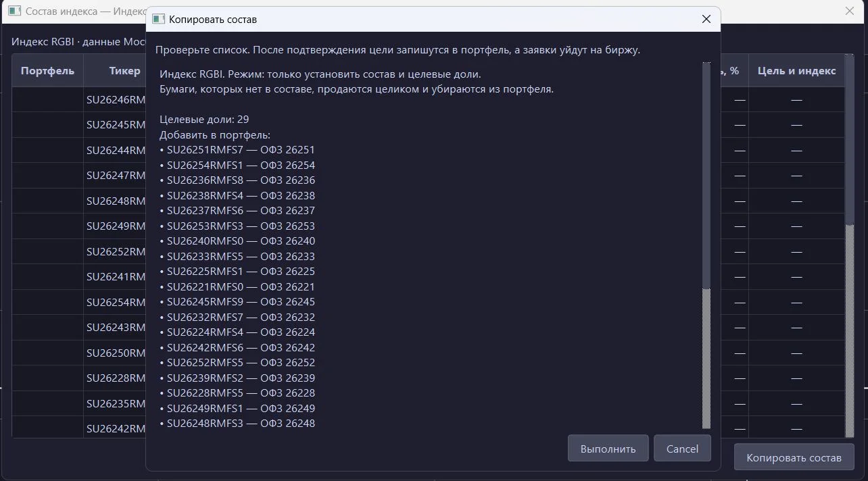
Task: Select the line SU26245RMFS9 — ОФЗ 26245
Action: point(237,302)
